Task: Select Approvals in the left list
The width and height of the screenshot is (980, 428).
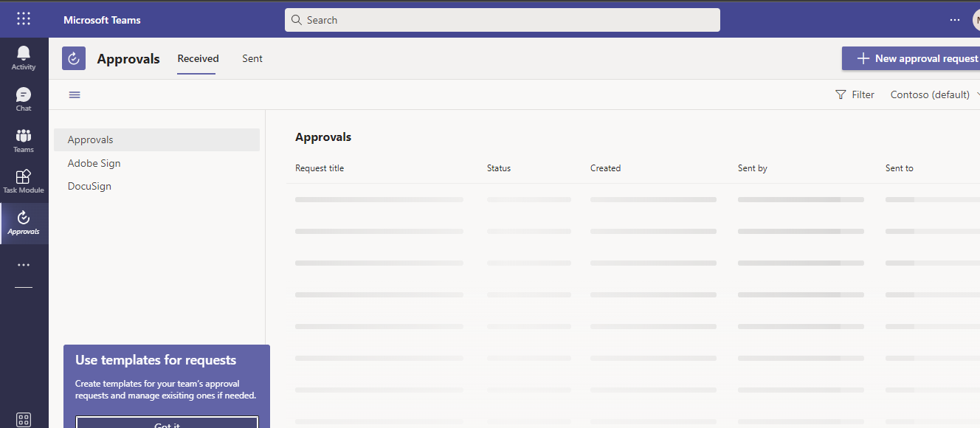Action: (x=156, y=139)
